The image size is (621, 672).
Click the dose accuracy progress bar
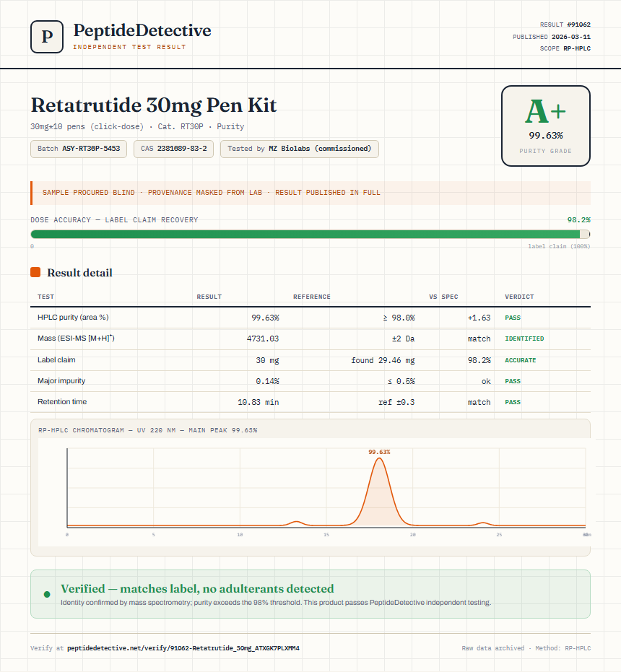(310, 234)
